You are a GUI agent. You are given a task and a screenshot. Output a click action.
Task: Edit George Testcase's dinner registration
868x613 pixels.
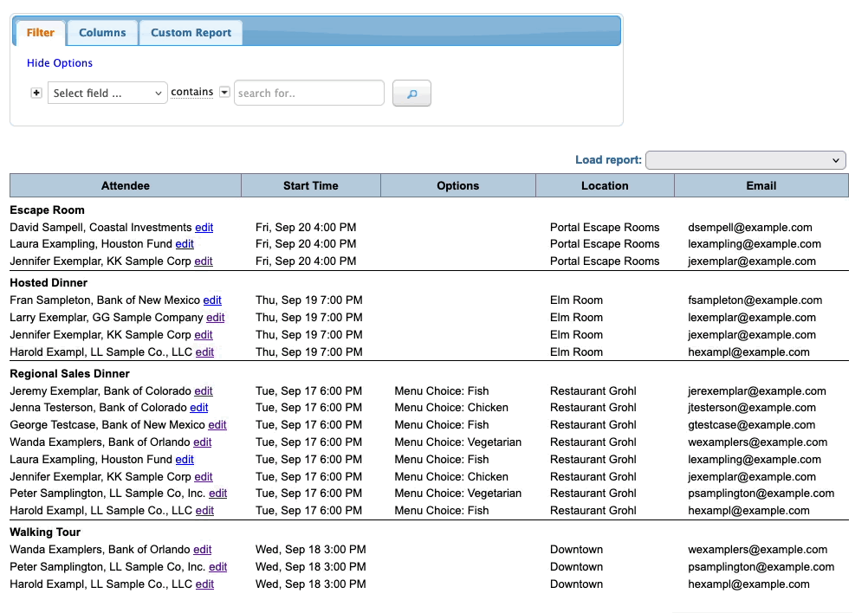click(x=217, y=425)
